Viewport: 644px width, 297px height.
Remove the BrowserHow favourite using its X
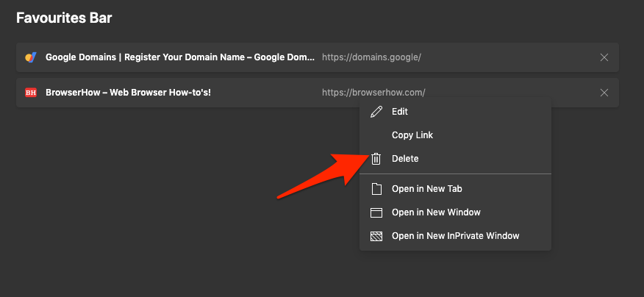(x=604, y=93)
